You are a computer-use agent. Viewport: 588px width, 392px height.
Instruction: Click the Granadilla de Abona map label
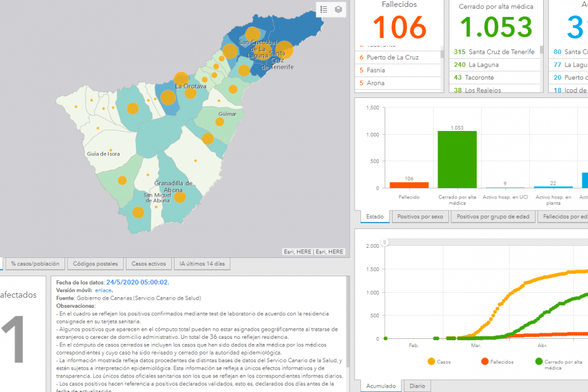pyautogui.click(x=173, y=187)
